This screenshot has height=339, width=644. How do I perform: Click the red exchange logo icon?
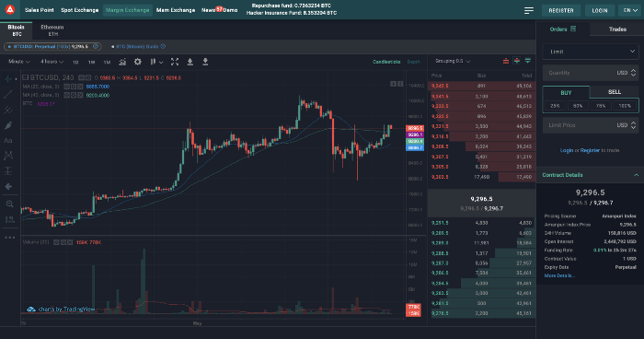(x=10, y=9)
